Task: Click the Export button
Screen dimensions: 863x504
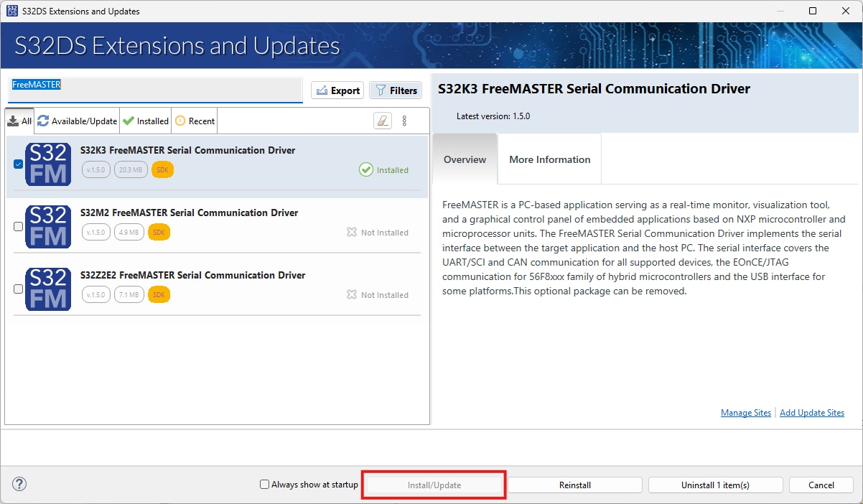Action: (337, 90)
